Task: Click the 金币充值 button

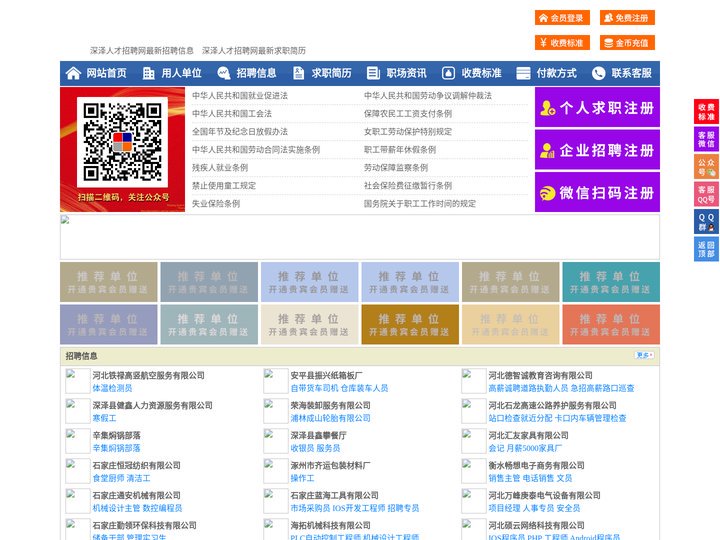Action: point(627,43)
